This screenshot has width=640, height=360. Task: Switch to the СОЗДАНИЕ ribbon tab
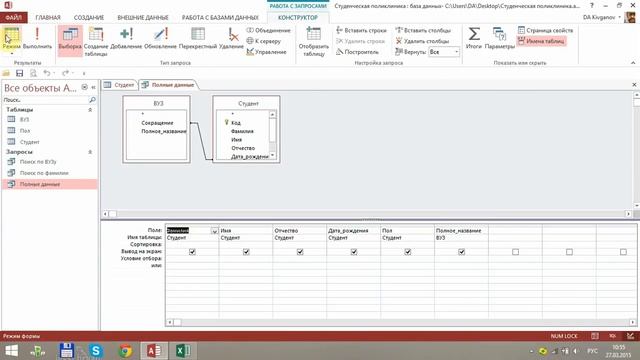point(89,18)
